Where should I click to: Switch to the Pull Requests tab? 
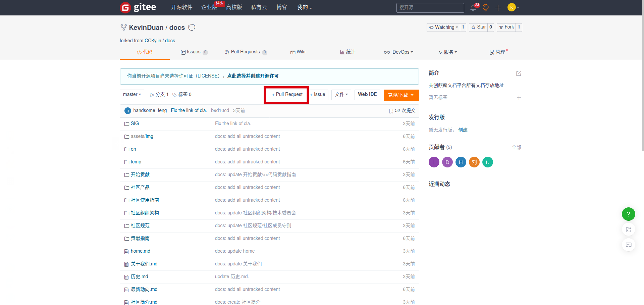(x=246, y=52)
